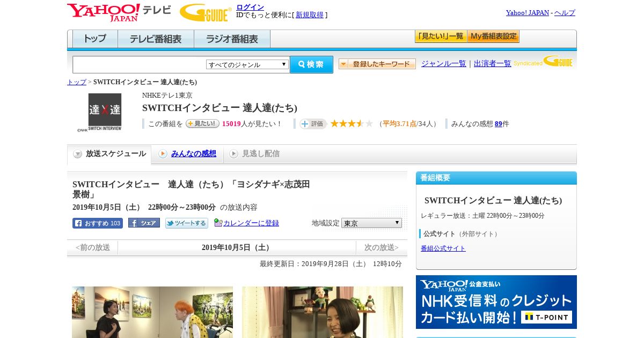Screen dimensions: 644x338
Task: Open the Yahoo! JAPAN テレビ logo
Action: [x=119, y=12]
